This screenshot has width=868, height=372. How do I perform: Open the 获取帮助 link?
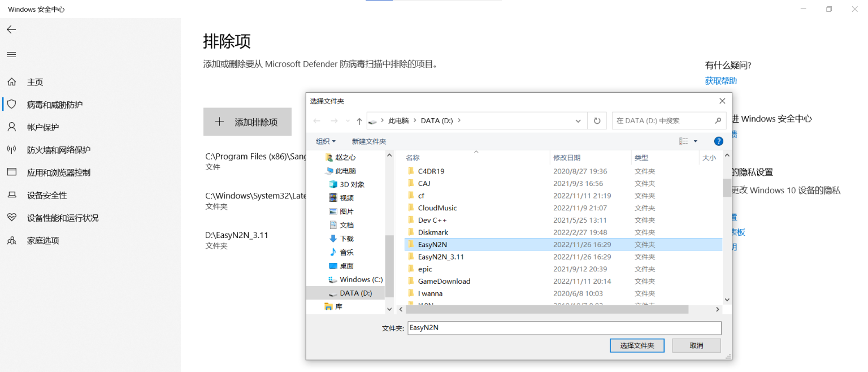(720, 80)
